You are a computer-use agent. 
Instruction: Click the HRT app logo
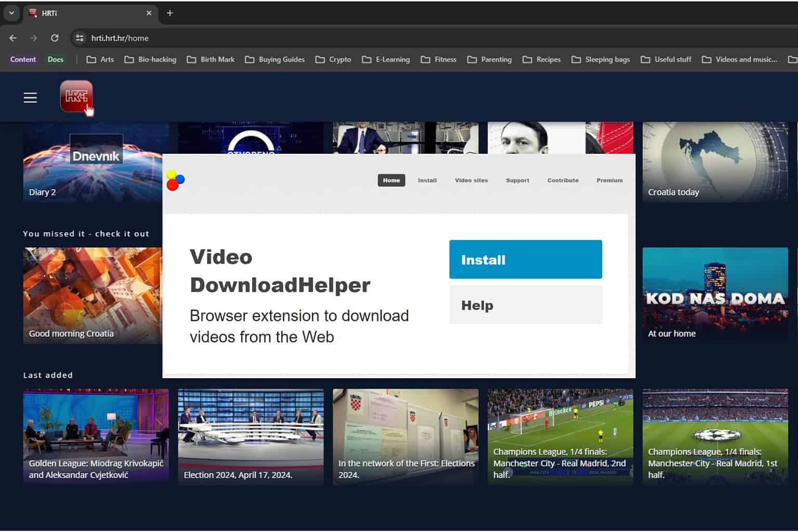pos(76,97)
